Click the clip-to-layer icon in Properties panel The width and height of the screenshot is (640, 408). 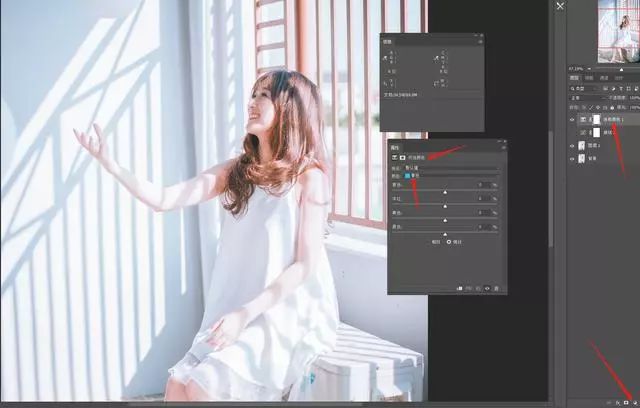(x=459, y=288)
